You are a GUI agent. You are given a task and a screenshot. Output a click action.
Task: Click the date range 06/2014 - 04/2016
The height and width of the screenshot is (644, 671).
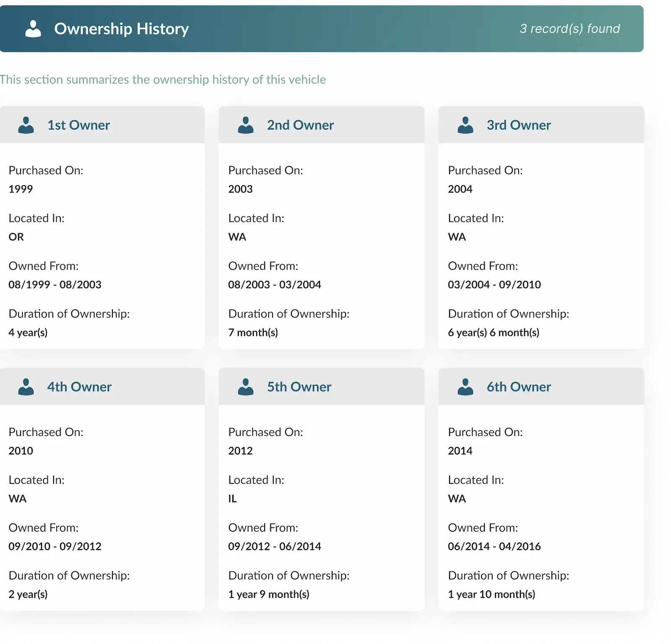(494, 546)
